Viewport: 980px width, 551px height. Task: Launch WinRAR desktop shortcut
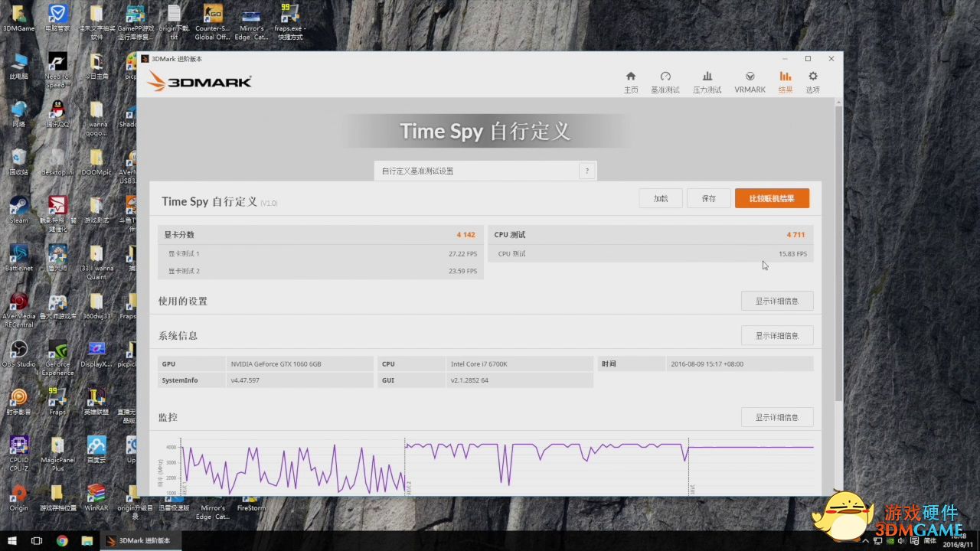[96, 497]
